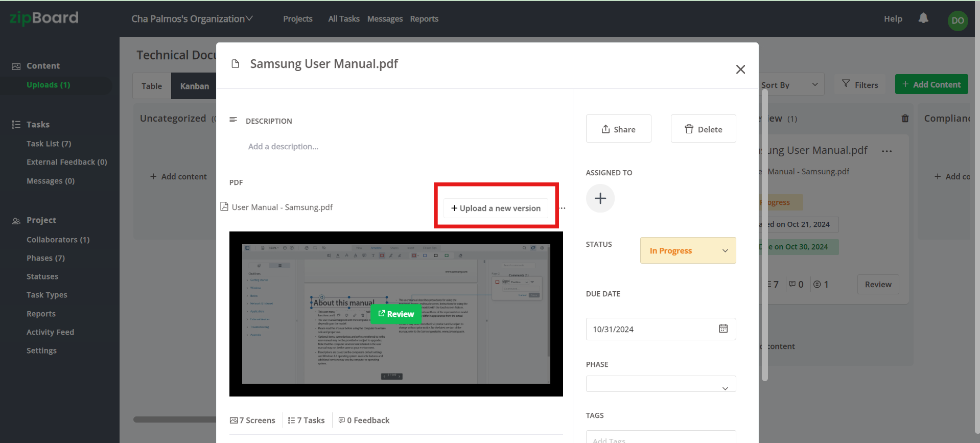
Task: Click the green Add Content button
Action: tap(931, 84)
